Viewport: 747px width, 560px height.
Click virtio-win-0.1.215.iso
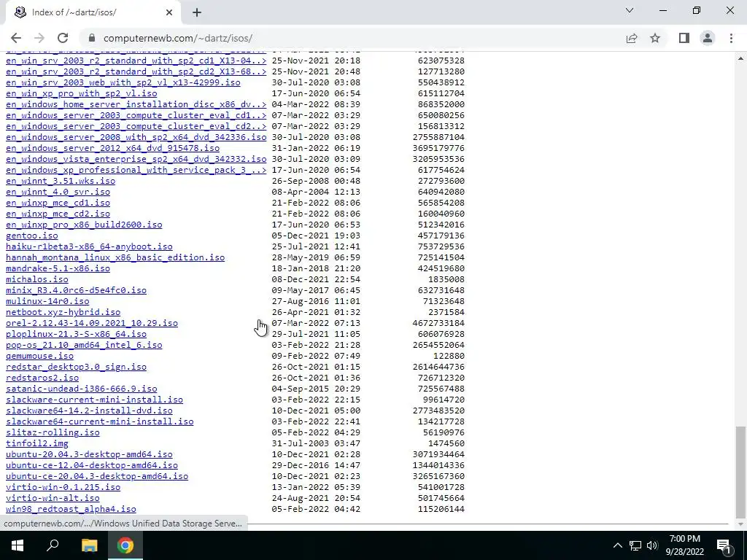point(63,488)
